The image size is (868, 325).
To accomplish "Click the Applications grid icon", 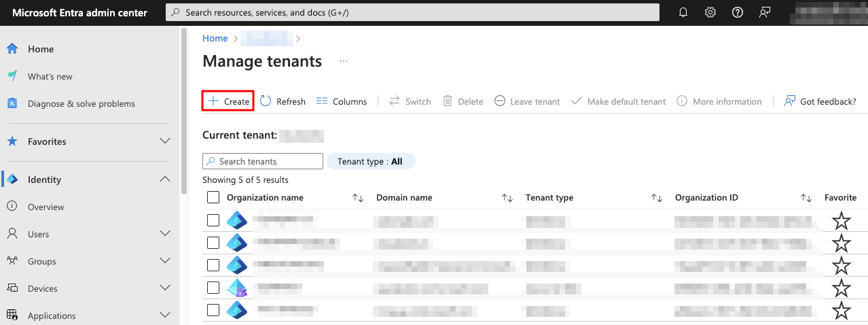I will click(x=12, y=315).
